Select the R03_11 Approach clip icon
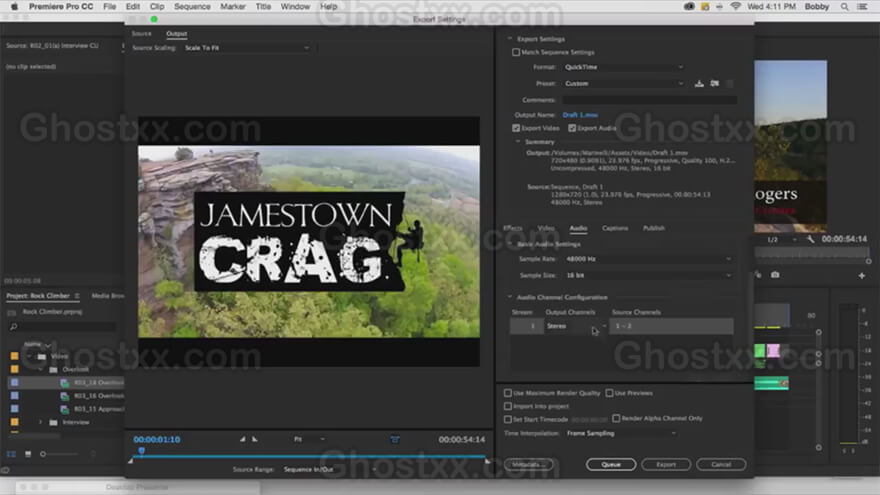The image size is (880, 495). click(65, 410)
